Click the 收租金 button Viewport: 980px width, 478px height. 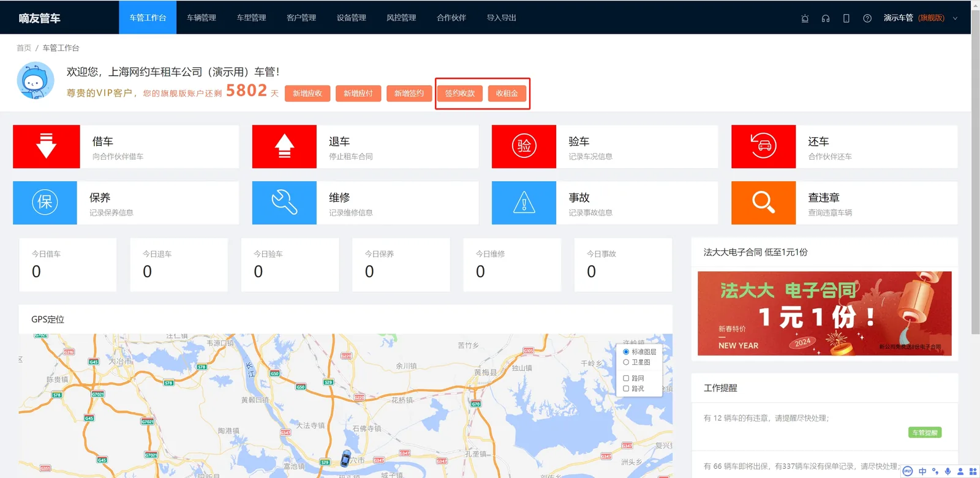[507, 94]
